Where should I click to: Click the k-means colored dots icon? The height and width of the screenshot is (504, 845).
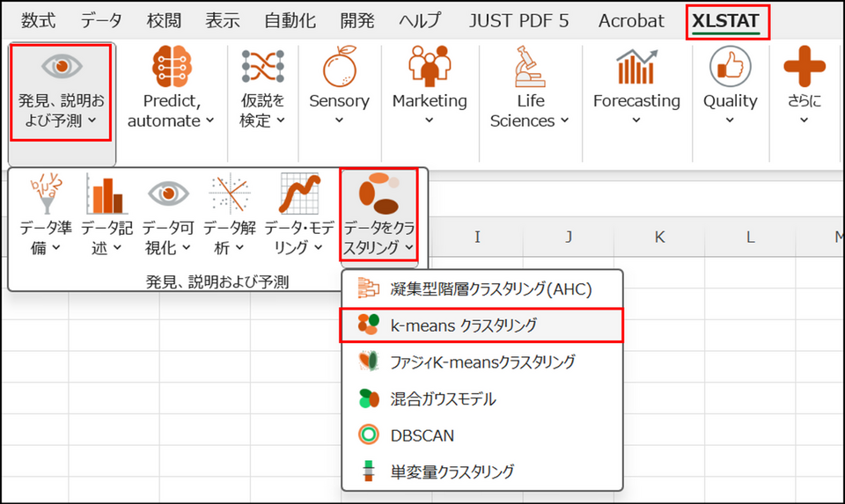click(x=369, y=325)
